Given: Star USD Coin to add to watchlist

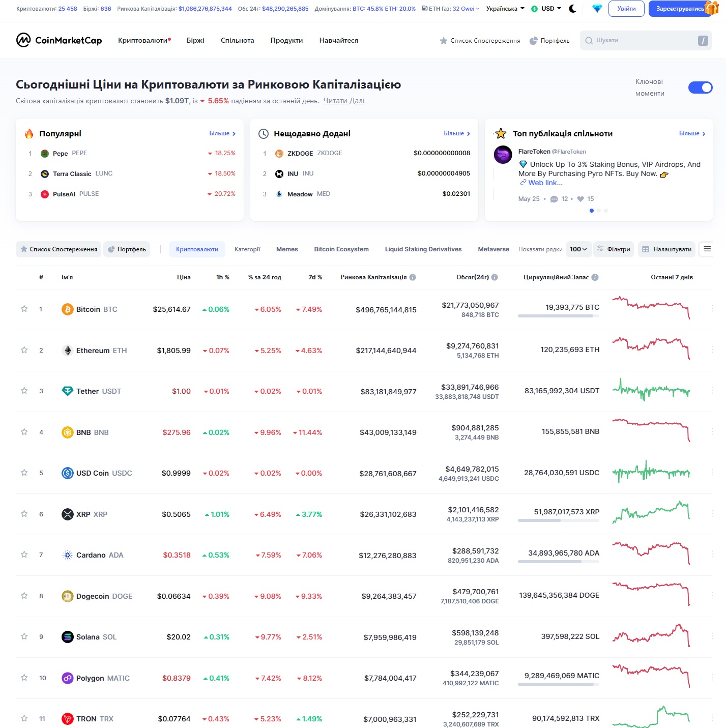Looking at the screenshot, I should click(24, 473).
